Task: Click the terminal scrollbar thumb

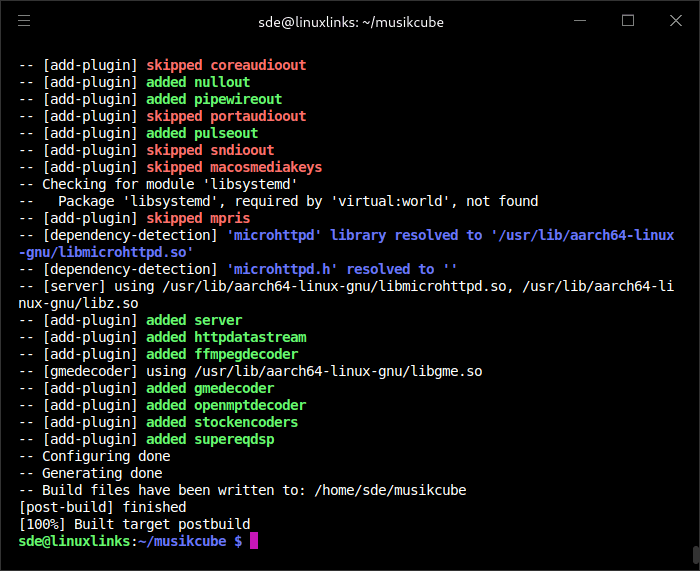Action: tap(696, 554)
